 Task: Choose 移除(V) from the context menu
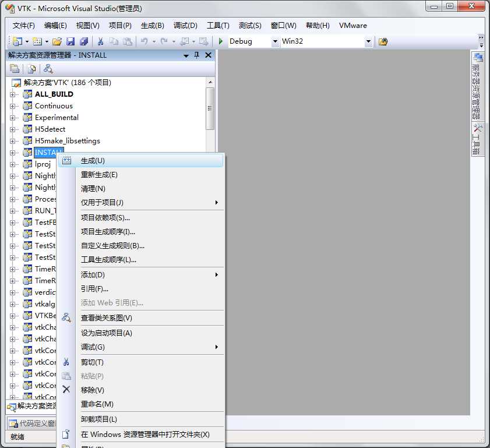point(141,390)
